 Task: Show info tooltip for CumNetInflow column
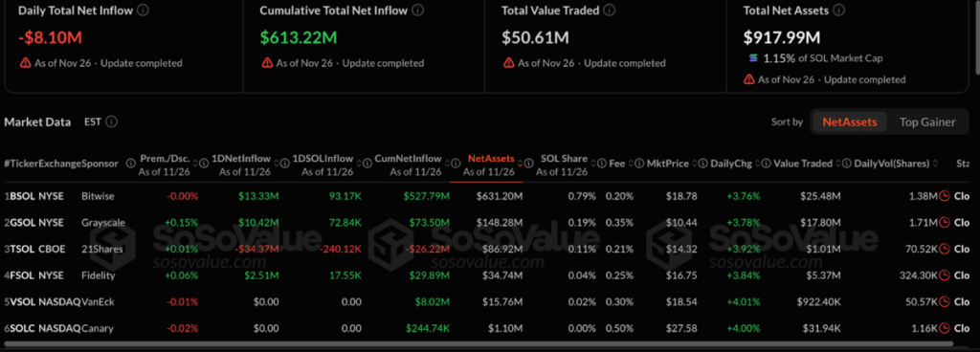tap(367, 164)
